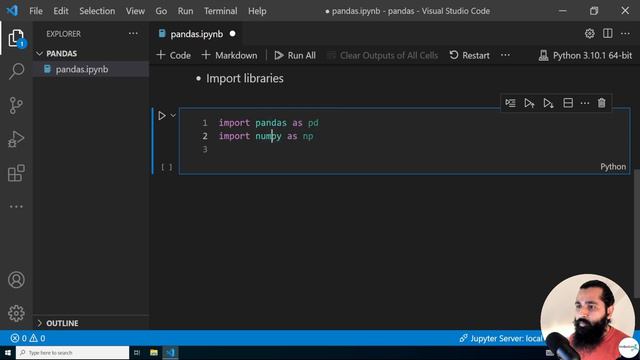Click the notebook vertical scrollbar

pyautogui.click(x=637, y=233)
